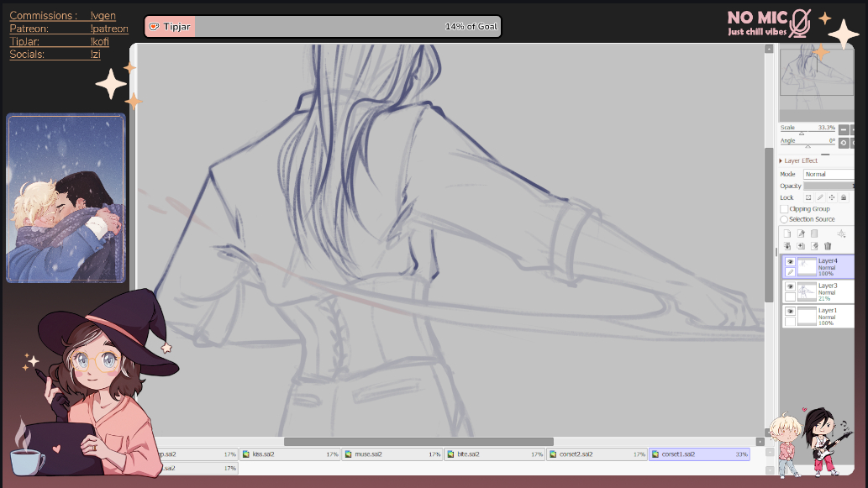This screenshot has height=488, width=868.
Task: Select the Selection Source radio button
Action: (x=784, y=219)
